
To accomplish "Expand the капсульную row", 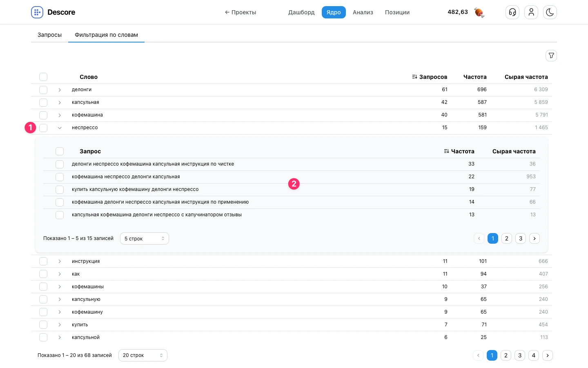I will click(60, 299).
